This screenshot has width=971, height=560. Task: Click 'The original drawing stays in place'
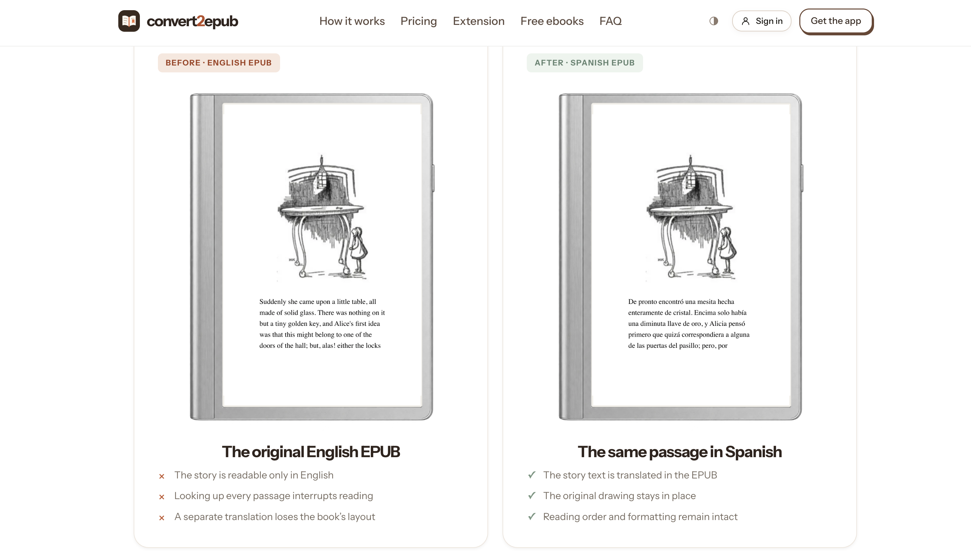pyautogui.click(x=619, y=496)
